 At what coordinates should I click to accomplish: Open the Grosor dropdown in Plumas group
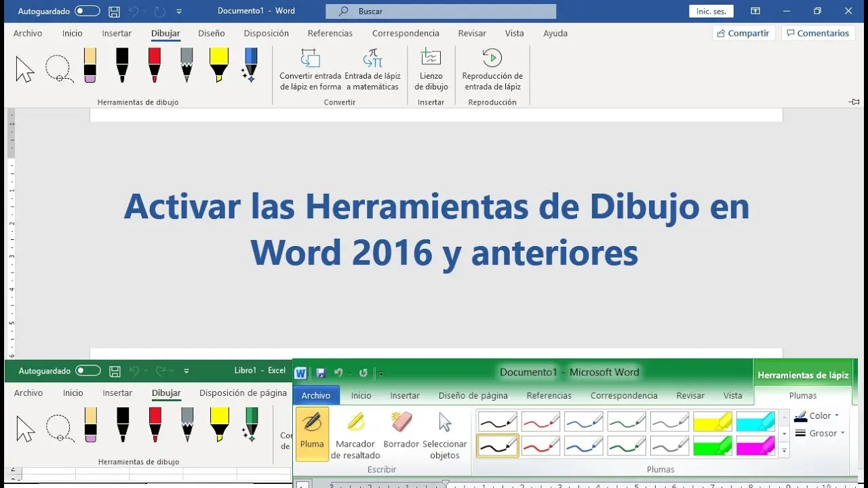(x=820, y=433)
